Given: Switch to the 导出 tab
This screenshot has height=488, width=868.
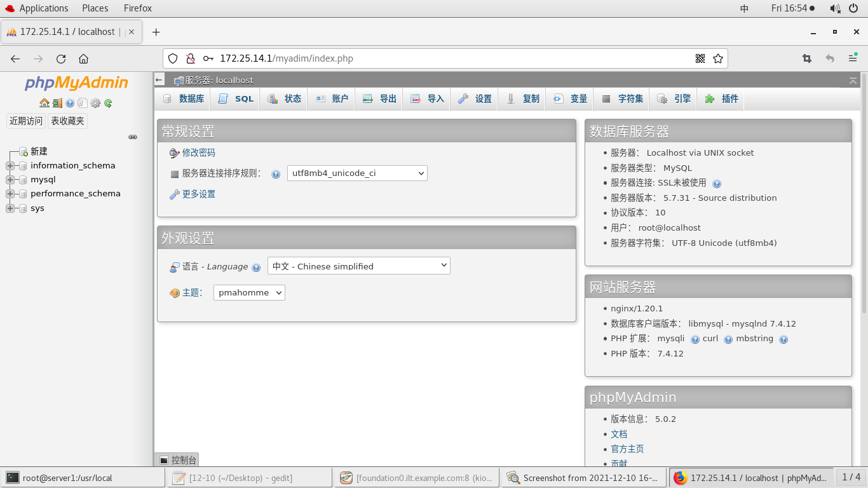Looking at the screenshot, I should (x=379, y=98).
